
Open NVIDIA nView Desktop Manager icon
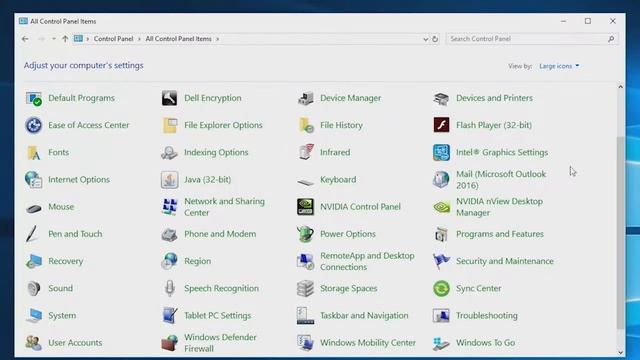coord(441,207)
